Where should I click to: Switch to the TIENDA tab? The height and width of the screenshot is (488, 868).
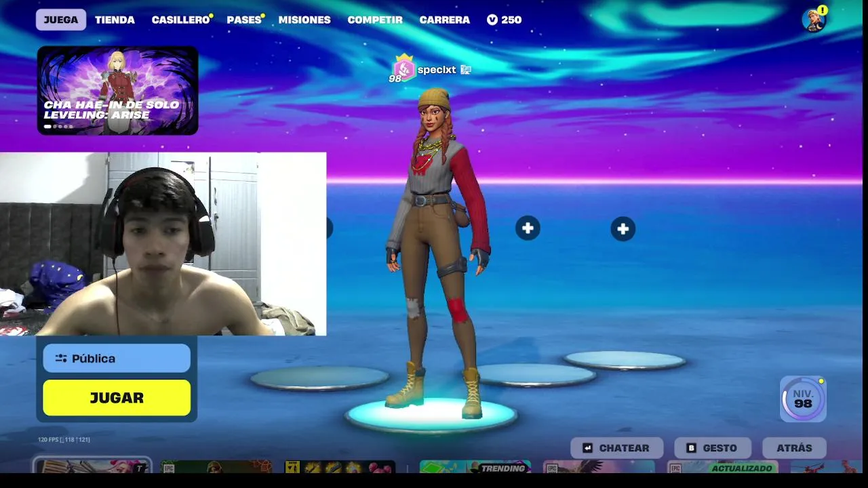click(115, 20)
